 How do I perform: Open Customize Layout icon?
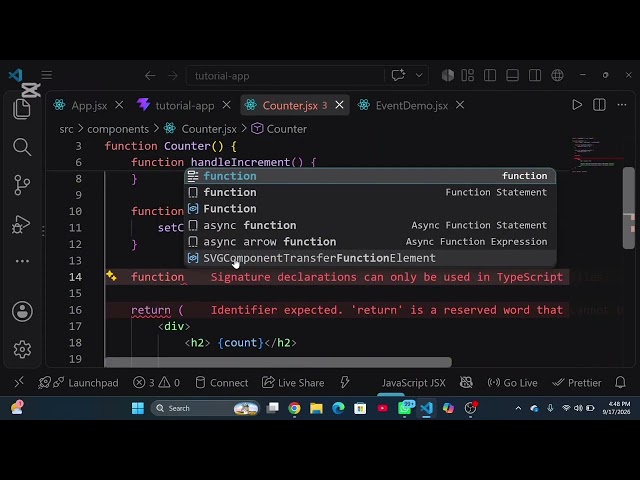pyautogui.click(x=467, y=76)
